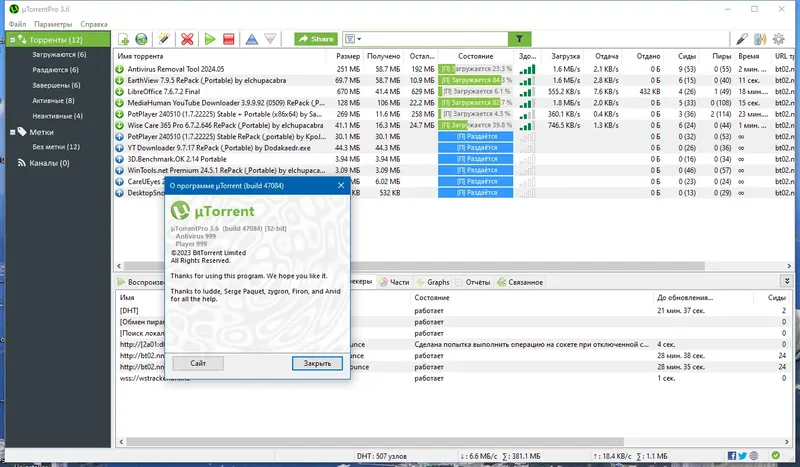800x467 pixels.
Task: Open the Файл menu
Action: (x=17, y=24)
